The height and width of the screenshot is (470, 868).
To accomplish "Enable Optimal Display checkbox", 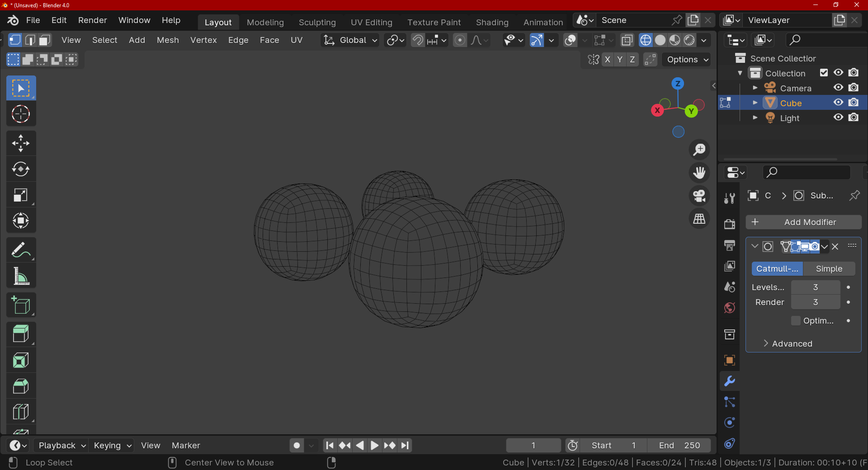I will [x=796, y=320].
